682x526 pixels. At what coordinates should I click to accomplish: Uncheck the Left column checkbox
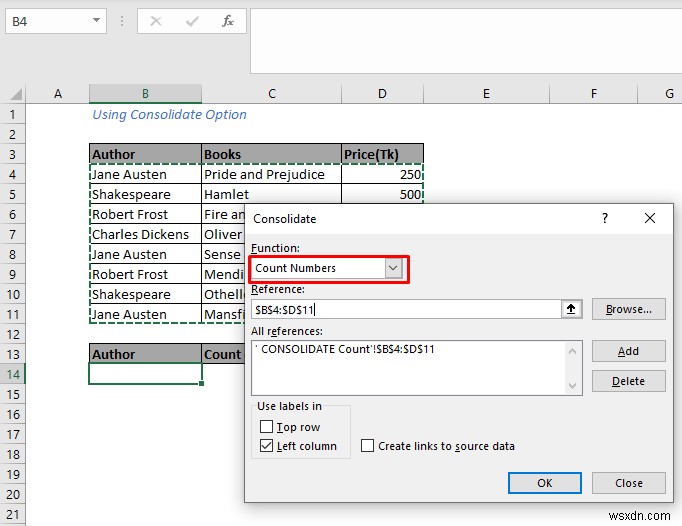(x=266, y=446)
